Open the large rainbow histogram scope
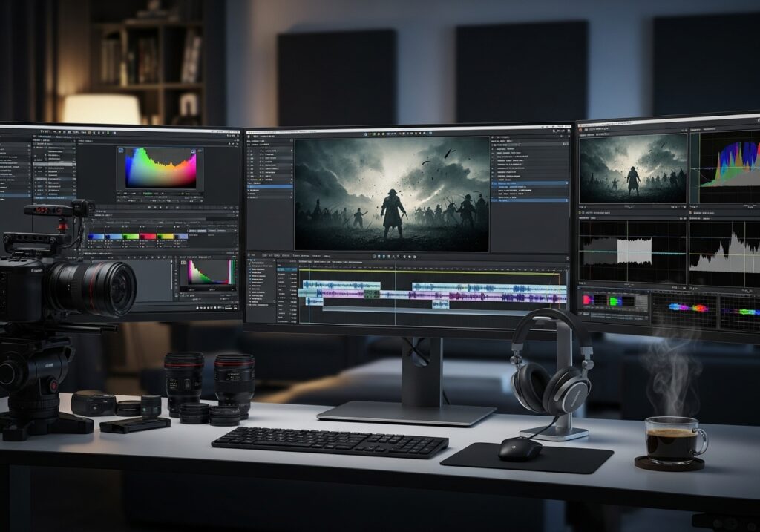This screenshot has height=532, width=760. click(x=161, y=168)
